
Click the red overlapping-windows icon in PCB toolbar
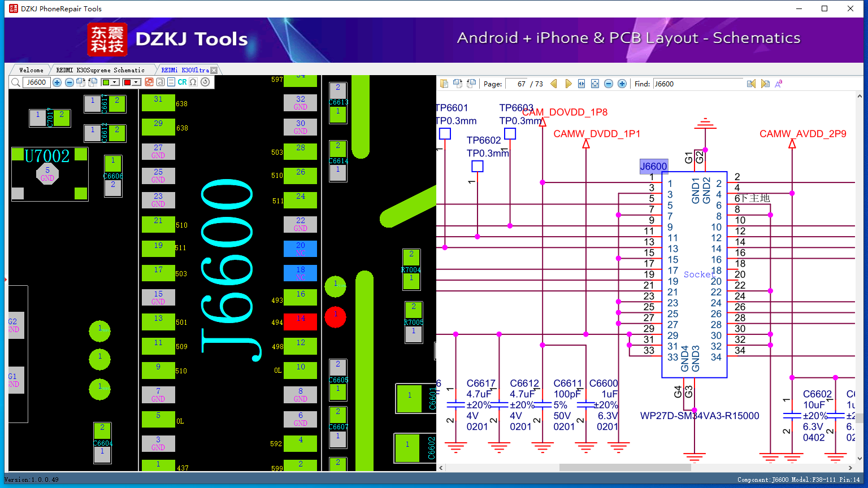149,82
